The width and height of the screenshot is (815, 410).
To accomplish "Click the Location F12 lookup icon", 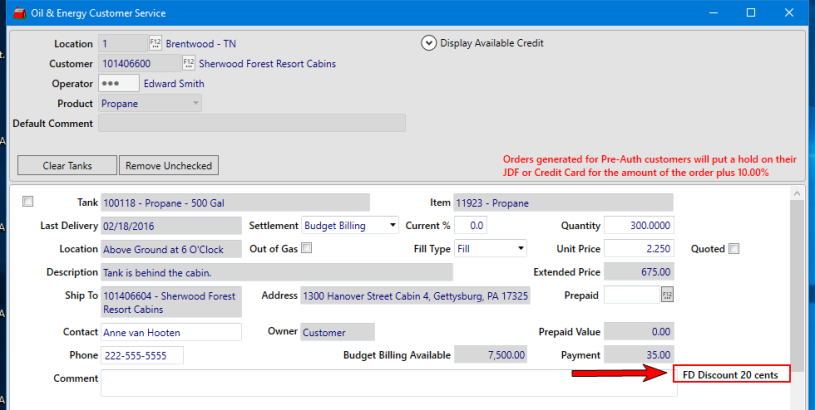I will tap(155, 44).
